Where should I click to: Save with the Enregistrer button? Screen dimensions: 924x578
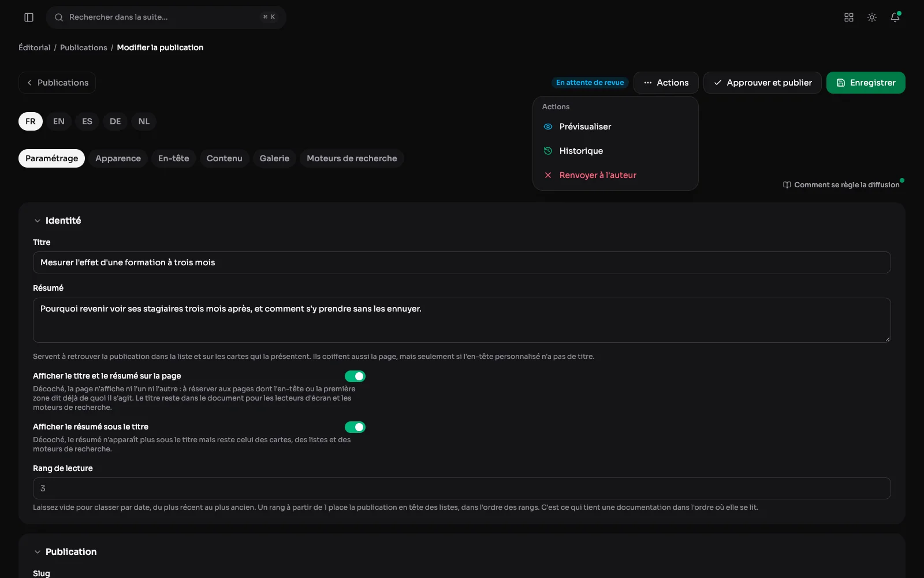866,83
